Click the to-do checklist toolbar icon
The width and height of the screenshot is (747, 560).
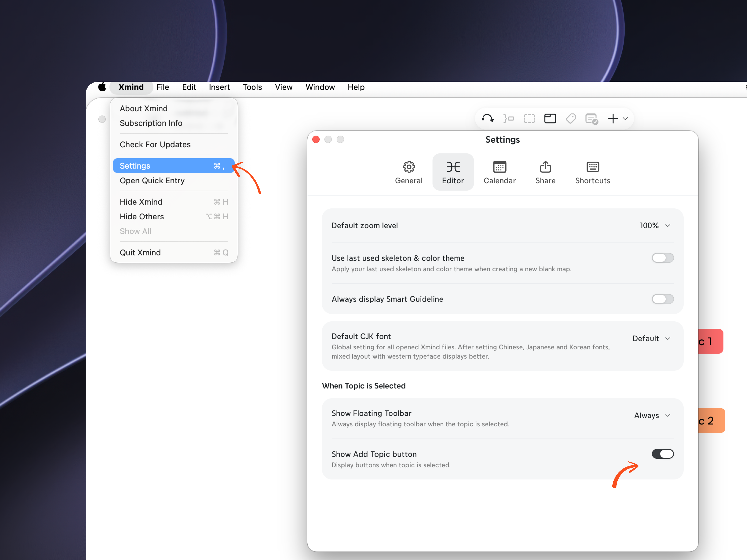[592, 119]
